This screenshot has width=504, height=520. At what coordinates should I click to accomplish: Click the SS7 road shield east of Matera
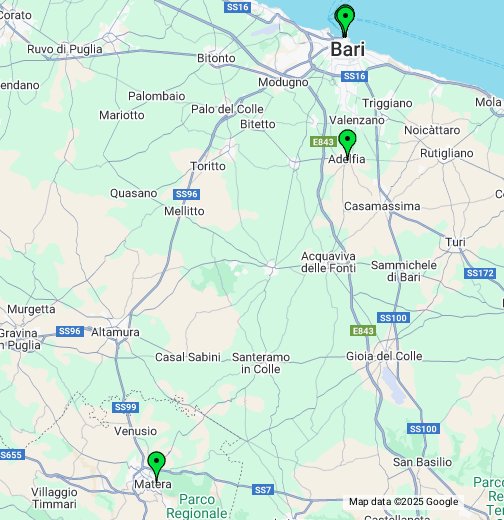point(263,490)
